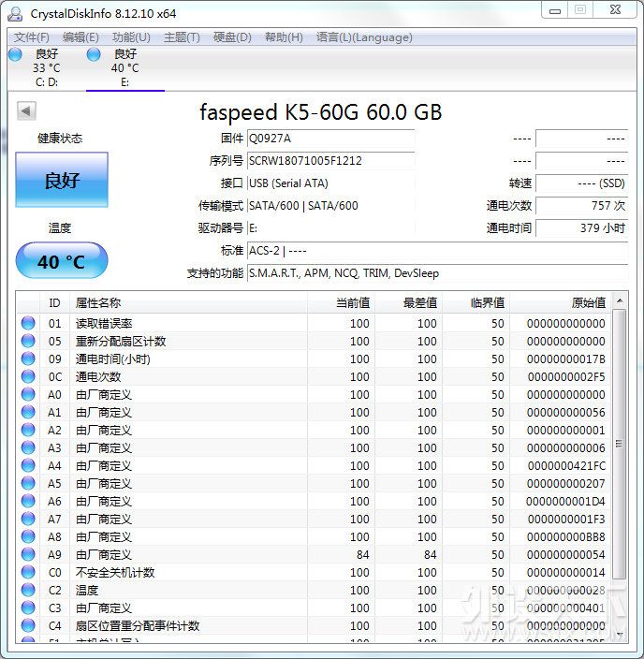
Task: Click the CrystalDiskInfo app icon in title bar
Action: pyautogui.click(x=15, y=14)
